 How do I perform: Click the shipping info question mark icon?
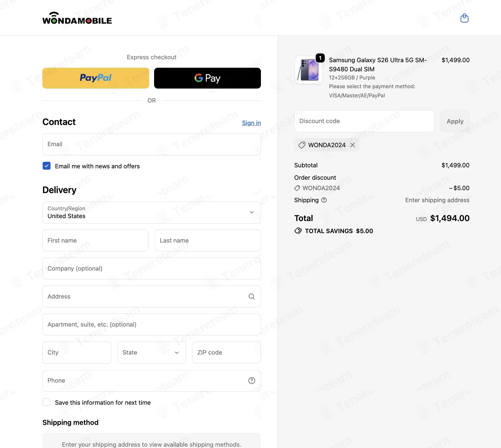tap(324, 200)
